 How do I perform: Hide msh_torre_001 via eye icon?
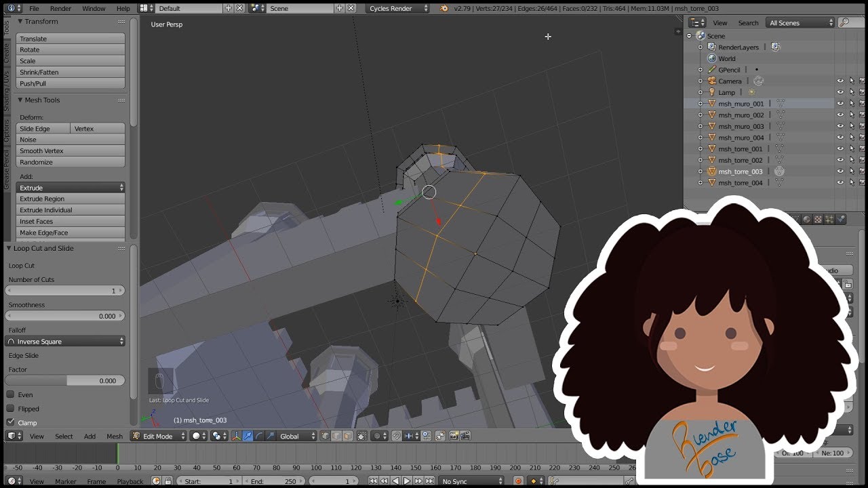pyautogui.click(x=840, y=149)
